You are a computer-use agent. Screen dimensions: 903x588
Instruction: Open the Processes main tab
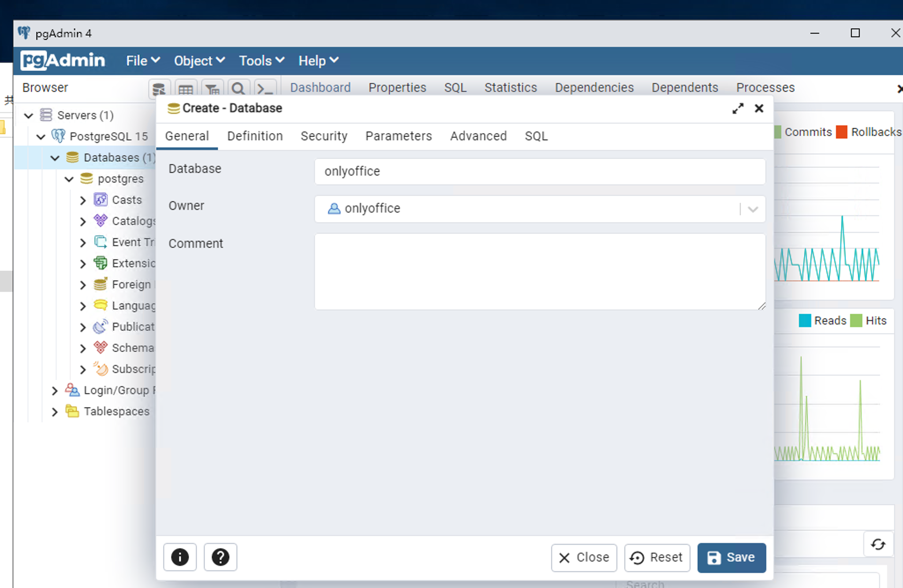click(765, 88)
